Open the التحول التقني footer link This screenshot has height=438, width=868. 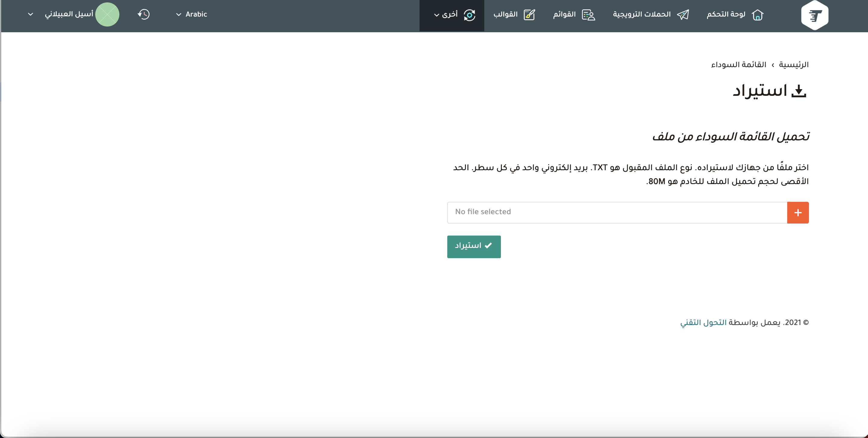point(703,323)
